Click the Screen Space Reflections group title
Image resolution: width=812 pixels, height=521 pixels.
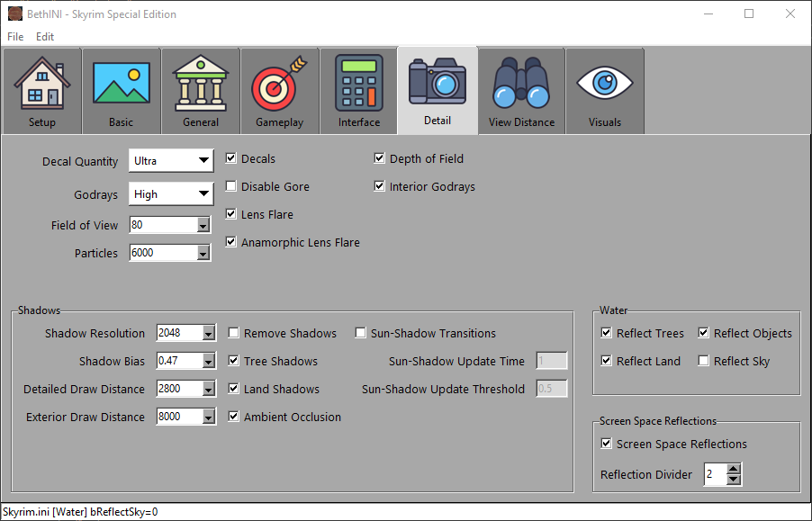658,421
